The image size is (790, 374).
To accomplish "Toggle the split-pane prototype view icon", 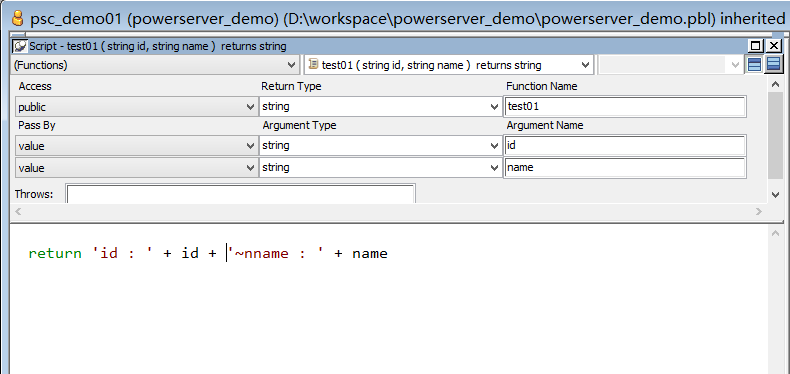I will click(773, 65).
